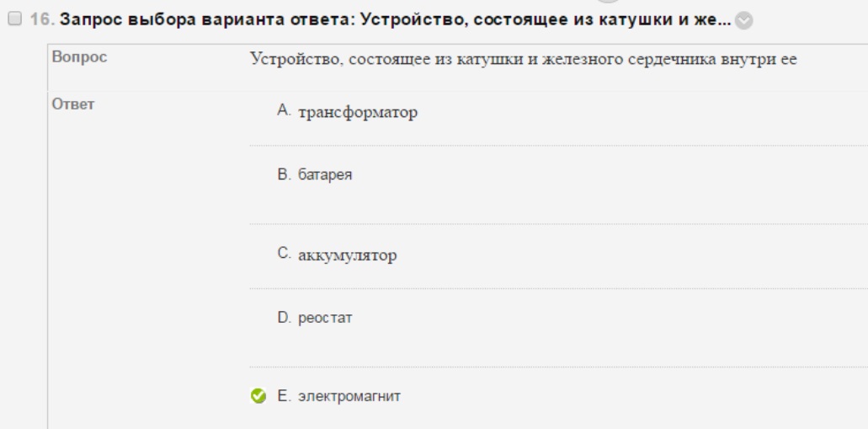
Task: Click the option letter 'D.'
Action: (284, 318)
